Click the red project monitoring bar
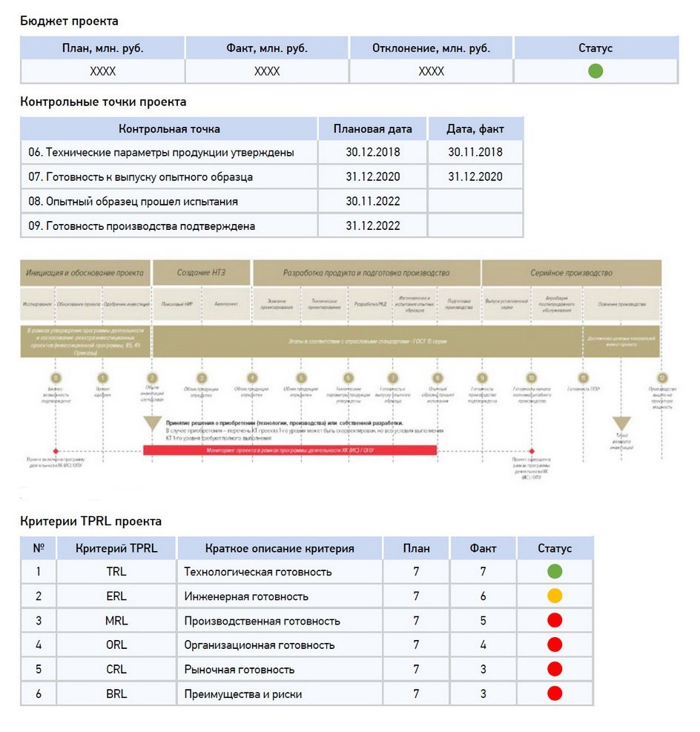 tap(289, 450)
